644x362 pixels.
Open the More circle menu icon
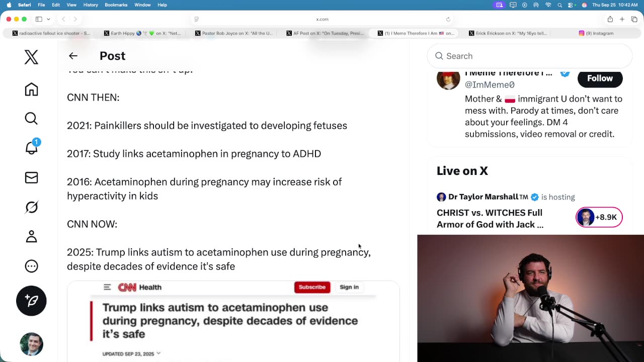tap(31, 266)
